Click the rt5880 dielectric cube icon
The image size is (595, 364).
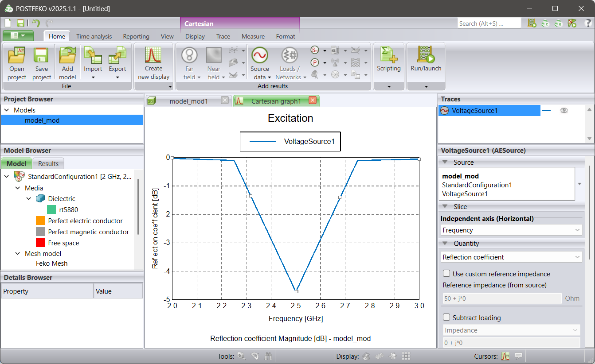(40, 199)
